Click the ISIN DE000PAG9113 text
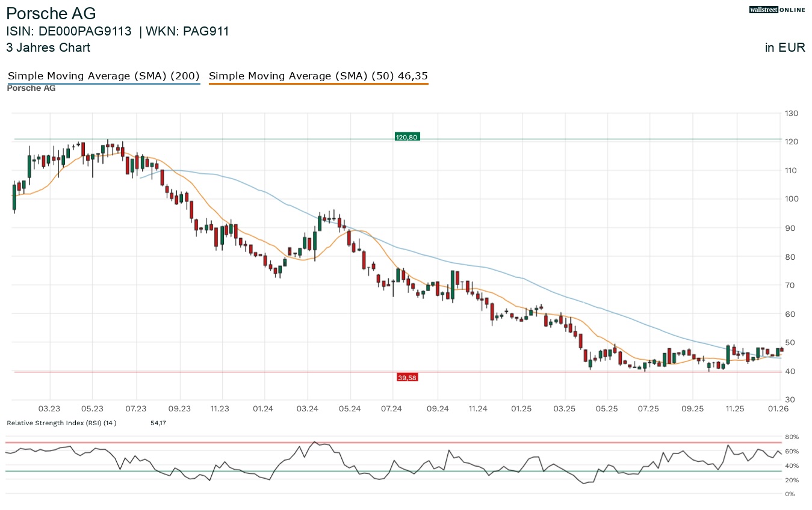The width and height of the screenshot is (812, 510). point(69,31)
